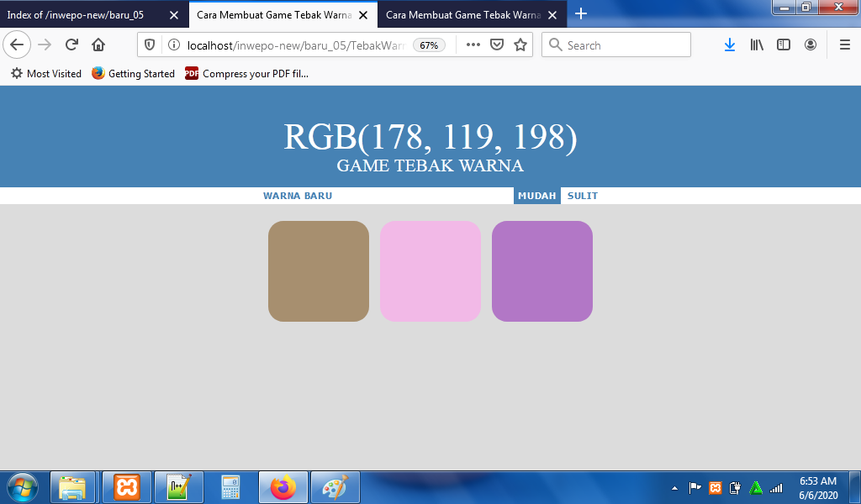The image size is (861, 504).
Task: Show hidden icons in system tray
Action: pos(674,488)
